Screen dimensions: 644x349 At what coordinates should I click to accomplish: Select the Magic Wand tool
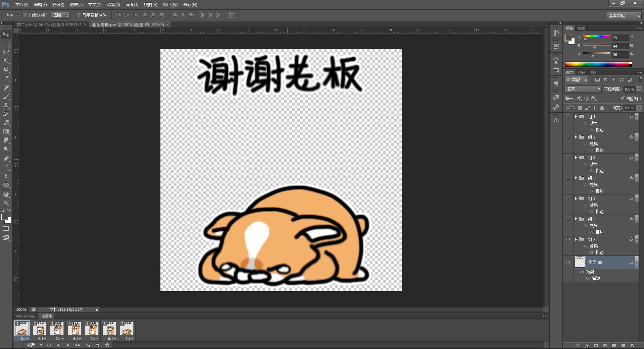pyautogui.click(x=6, y=61)
